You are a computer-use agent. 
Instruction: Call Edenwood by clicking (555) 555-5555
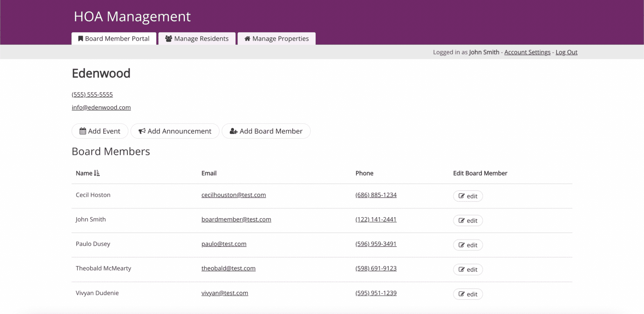coord(92,94)
